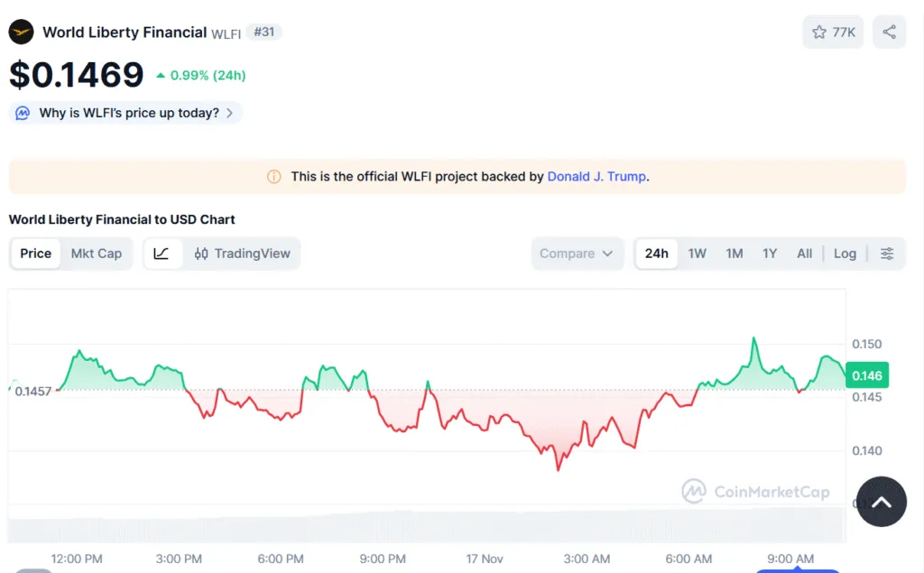Click the World Liberty Financial logo
This screenshot has width=924, height=573.
coord(21,32)
